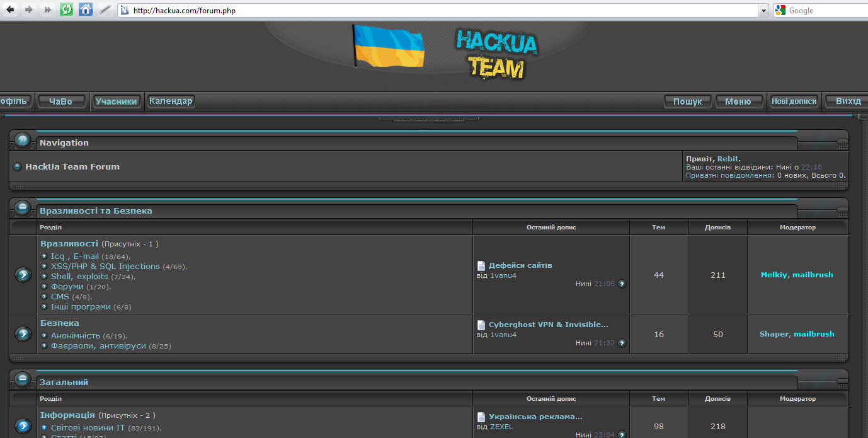Screen dimensions: 868x438
Task: Click post icon beside Cyberghost VPN
Action: click(481, 325)
